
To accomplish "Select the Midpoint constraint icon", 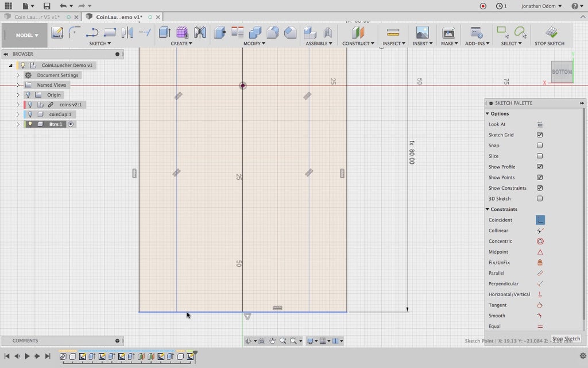I will click(x=540, y=252).
